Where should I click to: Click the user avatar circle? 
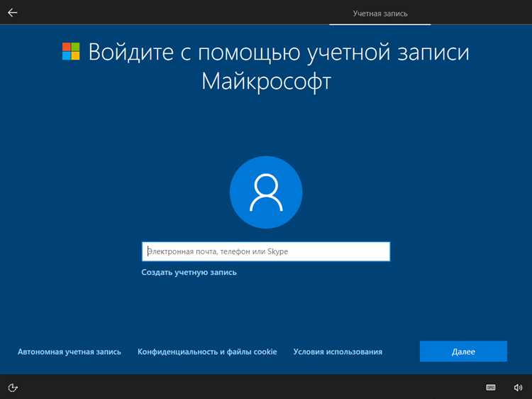(x=266, y=192)
